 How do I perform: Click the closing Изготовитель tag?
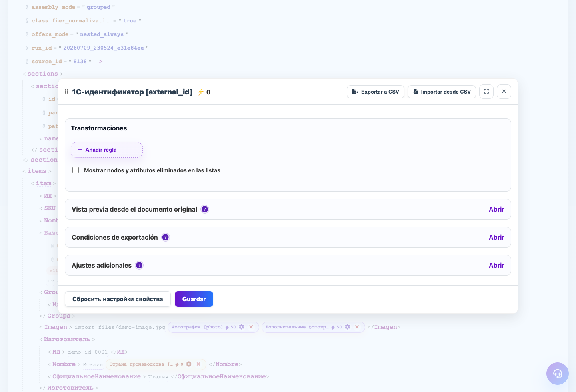point(68,388)
